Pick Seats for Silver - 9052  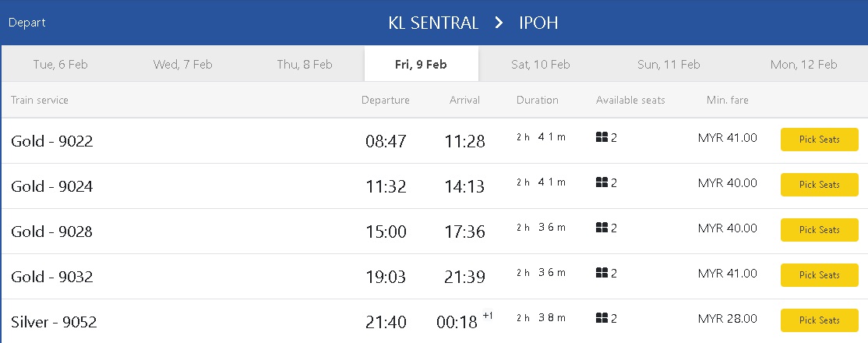point(819,320)
